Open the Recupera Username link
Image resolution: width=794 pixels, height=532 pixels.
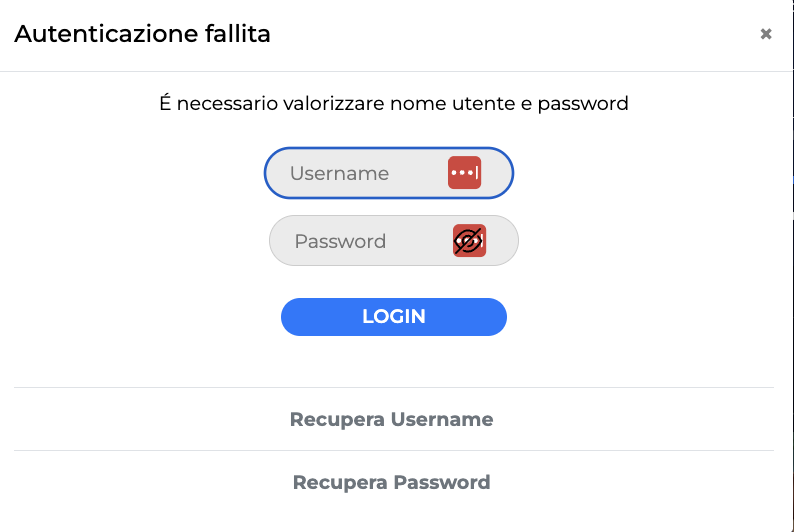[x=391, y=419]
